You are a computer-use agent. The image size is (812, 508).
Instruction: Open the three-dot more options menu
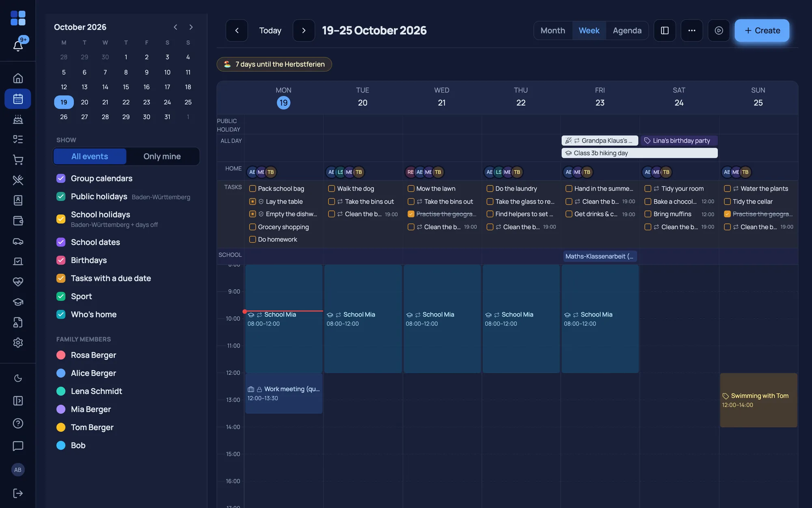tap(692, 30)
